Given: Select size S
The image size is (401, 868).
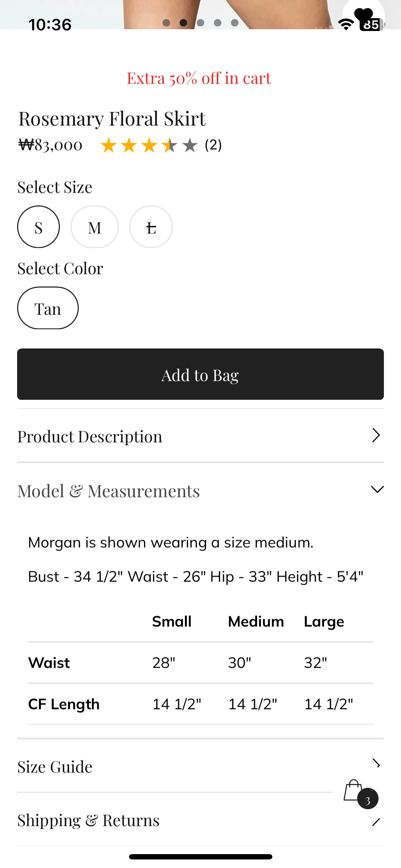Looking at the screenshot, I should 38,227.
